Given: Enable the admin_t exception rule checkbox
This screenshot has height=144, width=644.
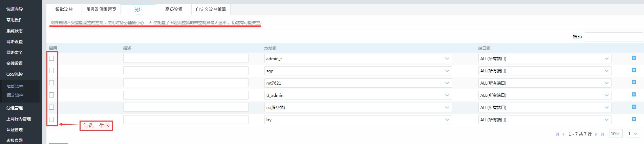Looking at the screenshot, I should click(x=51, y=58).
